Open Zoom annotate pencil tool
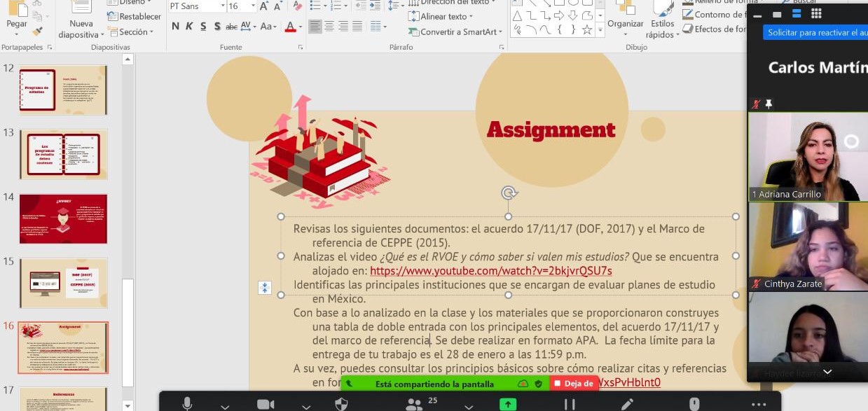The width and height of the screenshot is (868, 411). (627, 404)
